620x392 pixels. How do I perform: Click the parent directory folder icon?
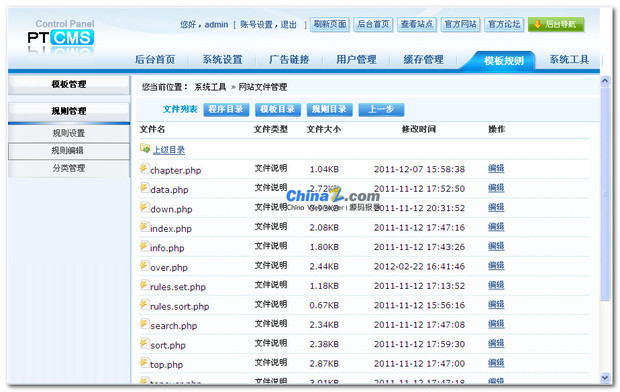tap(145, 148)
